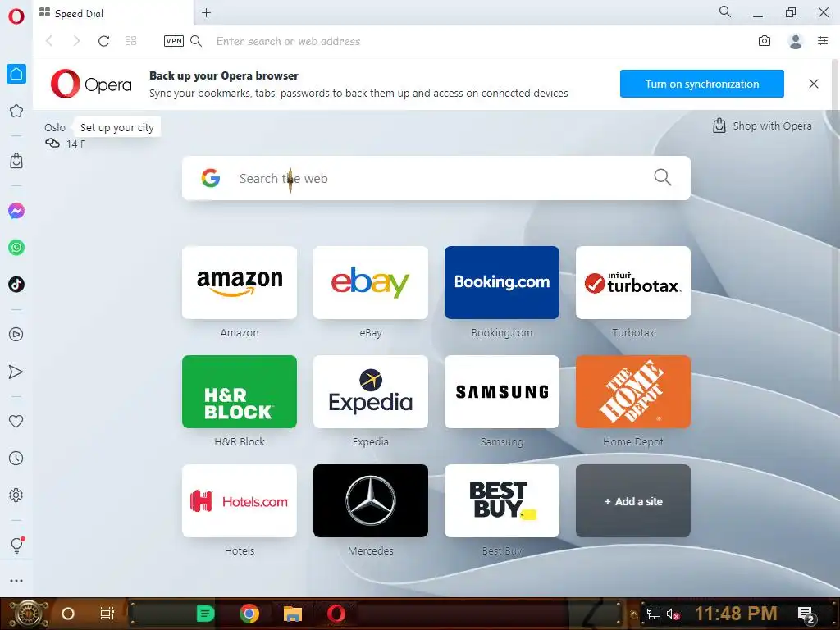The height and width of the screenshot is (630, 840).
Task: Click the 11:48 PM taskbar clock
Action: point(736,613)
